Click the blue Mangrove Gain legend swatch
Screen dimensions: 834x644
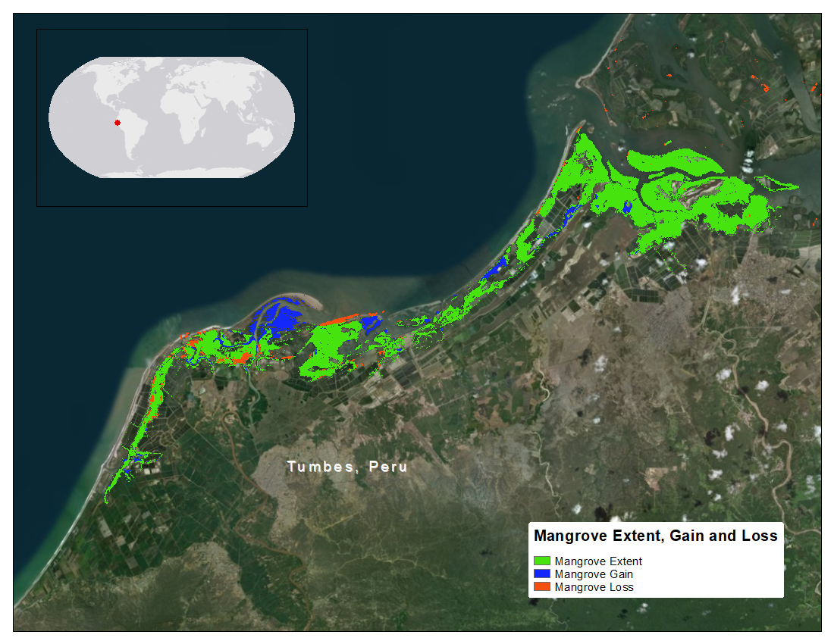(543, 574)
